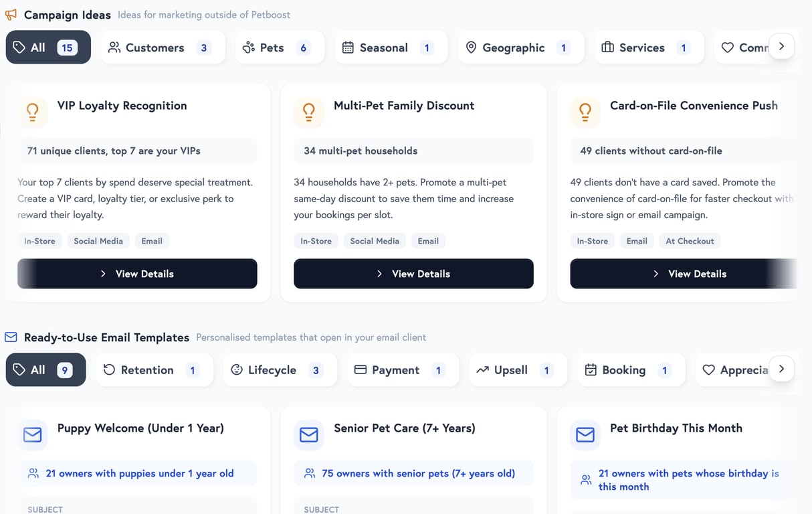The image size is (812, 514).
Task: Toggle the Pets campaign filter
Action: (x=280, y=47)
